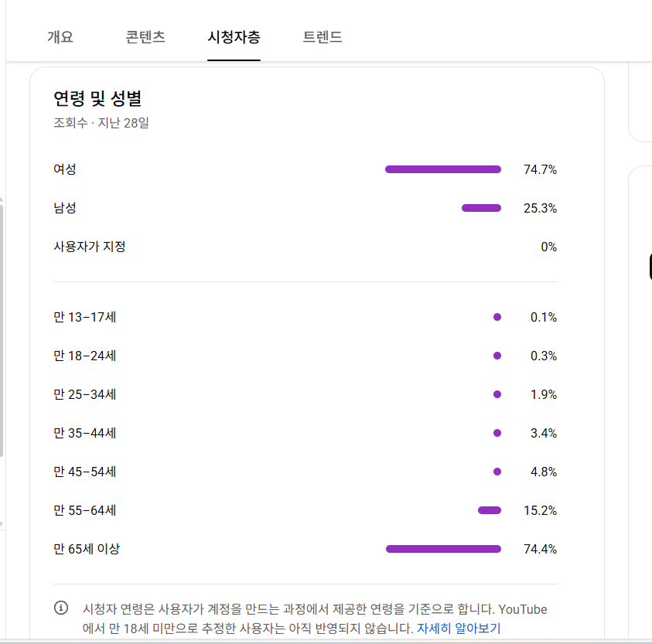
Task: Pick the purple dot in 만 35–44세 row
Action: pos(497,433)
